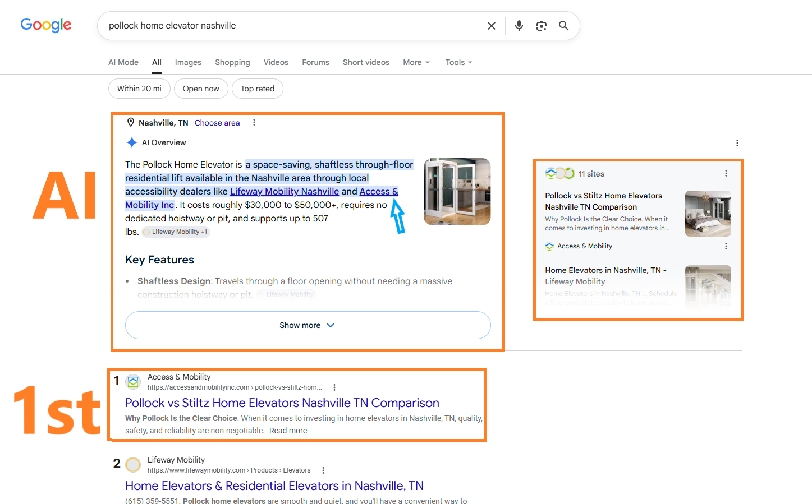Click the Choose area link
812x504 pixels.
217,123
